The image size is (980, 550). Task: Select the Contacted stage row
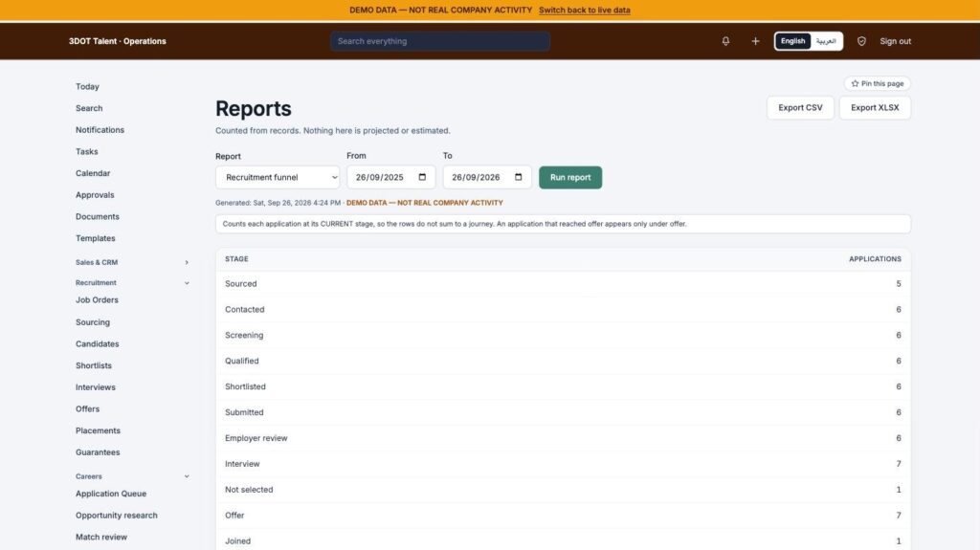(x=563, y=309)
